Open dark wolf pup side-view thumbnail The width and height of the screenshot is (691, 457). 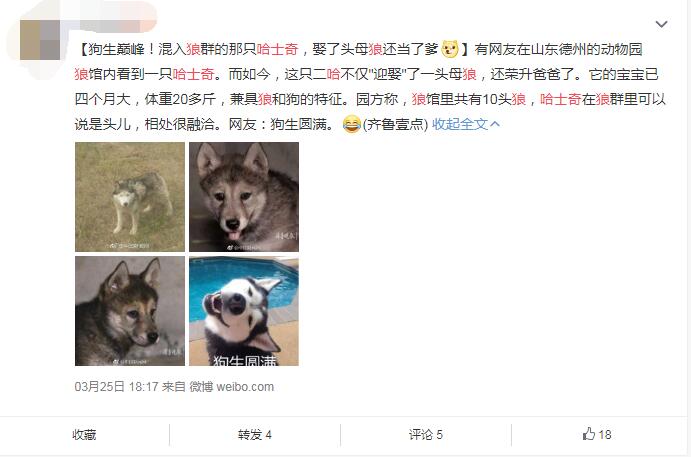coord(130,311)
